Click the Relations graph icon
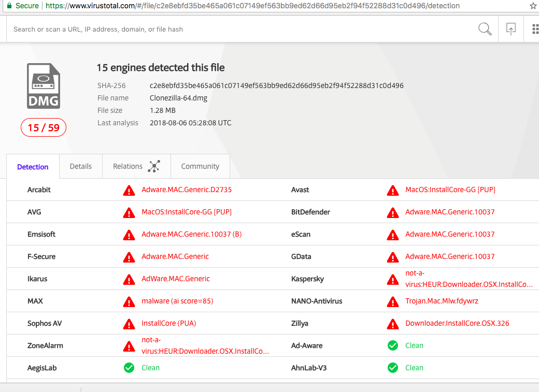The width and height of the screenshot is (539, 392). [153, 166]
